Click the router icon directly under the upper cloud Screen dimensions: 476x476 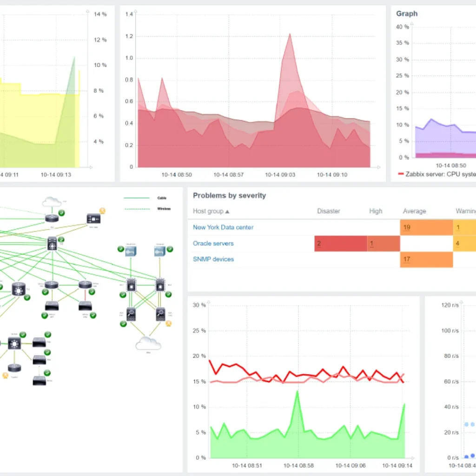pos(52,218)
